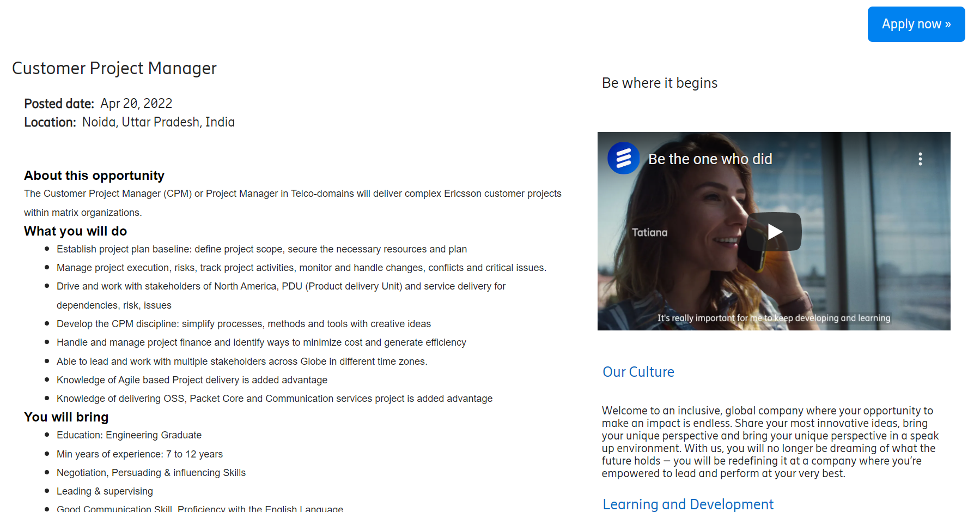Image resolution: width=980 pixels, height=512 pixels.
Task: Click the Ericsson channel logo on video
Action: [x=623, y=159]
